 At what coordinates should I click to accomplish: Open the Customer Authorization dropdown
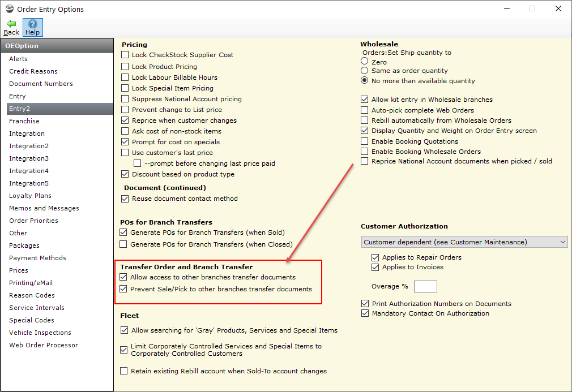click(x=464, y=242)
